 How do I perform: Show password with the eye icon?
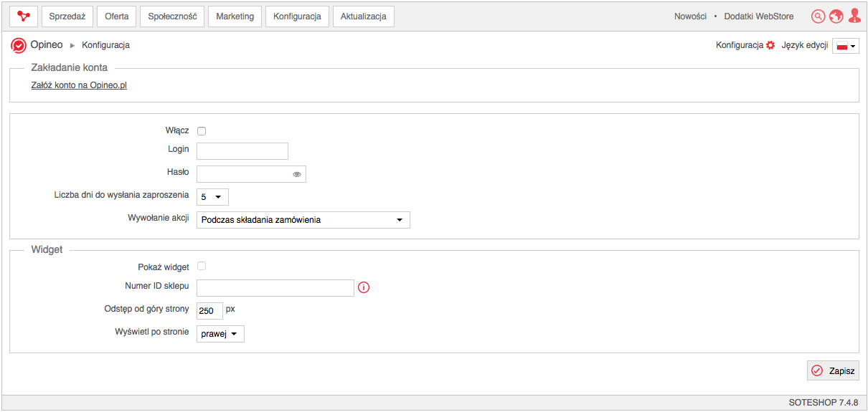click(297, 174)
